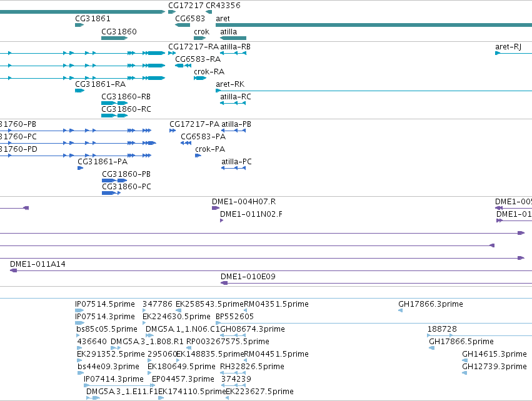The image size is (532, 401).
Task: Select the GH12739.3prime EST label
Action: tap(494, 367)
